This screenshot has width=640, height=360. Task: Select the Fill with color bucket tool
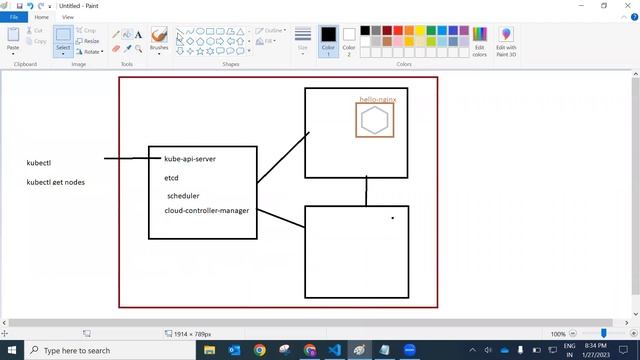[127, 35]
